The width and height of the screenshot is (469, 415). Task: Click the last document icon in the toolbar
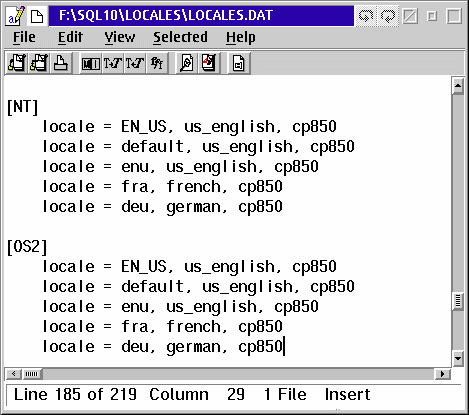(x=239, y=63)
